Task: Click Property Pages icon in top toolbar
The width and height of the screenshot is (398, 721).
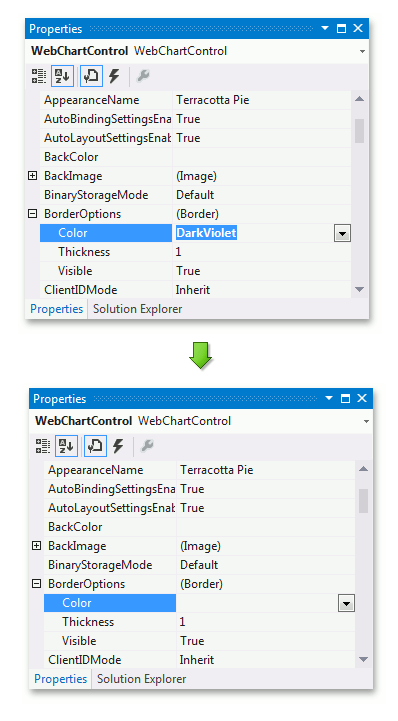Action: click(91, 76)
